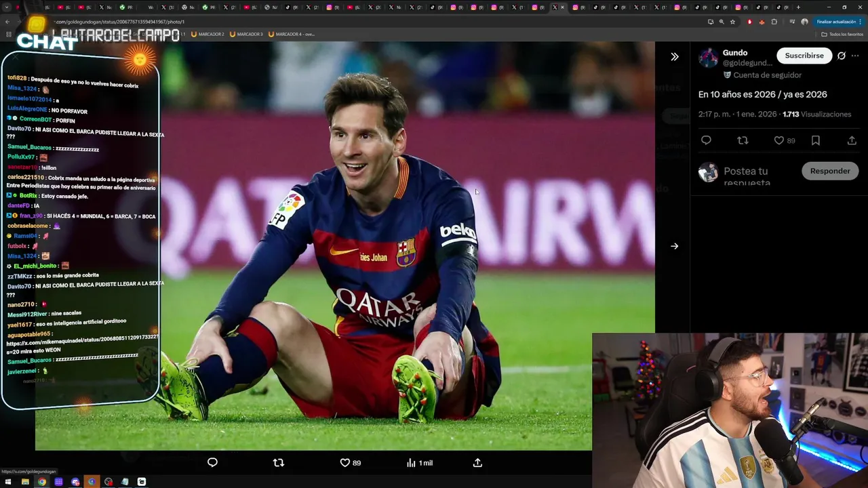Click Suscribirse button on Gundo's profile
868x488 pixels.
pos(804,56)
